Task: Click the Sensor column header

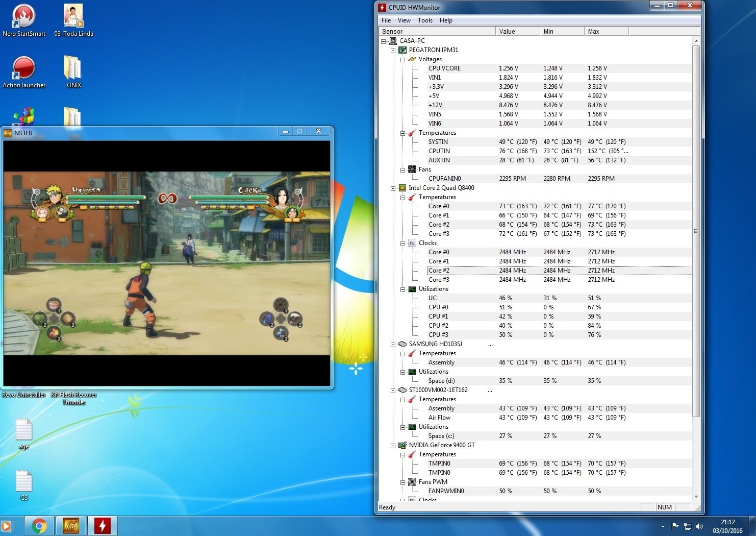Action: (437, 32)
